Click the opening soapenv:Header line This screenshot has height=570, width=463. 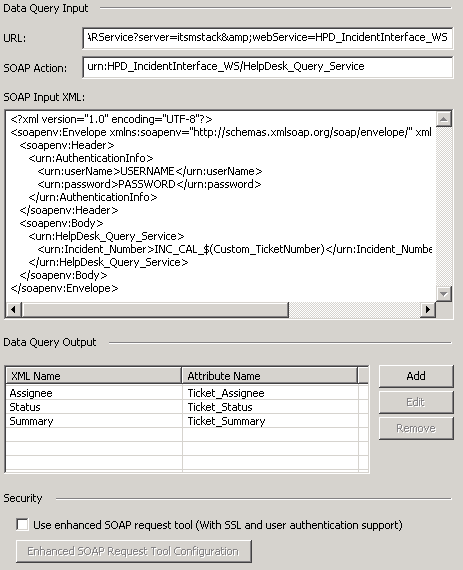click(67, 145)
